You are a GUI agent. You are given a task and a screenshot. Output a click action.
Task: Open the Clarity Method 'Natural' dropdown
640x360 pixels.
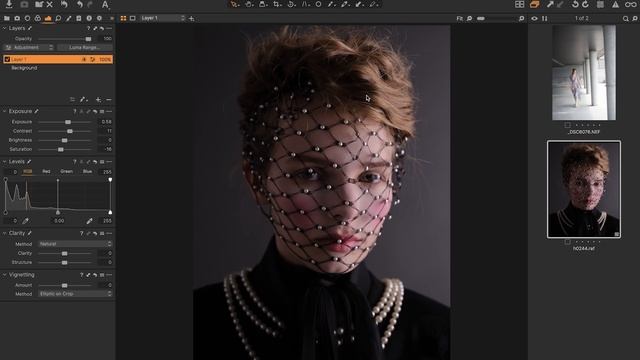pos(75,244)
